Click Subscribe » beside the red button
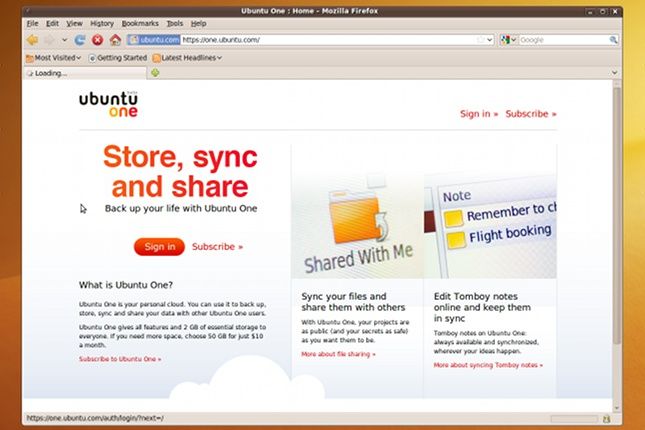The image size is (645, 430). (217, 246)
